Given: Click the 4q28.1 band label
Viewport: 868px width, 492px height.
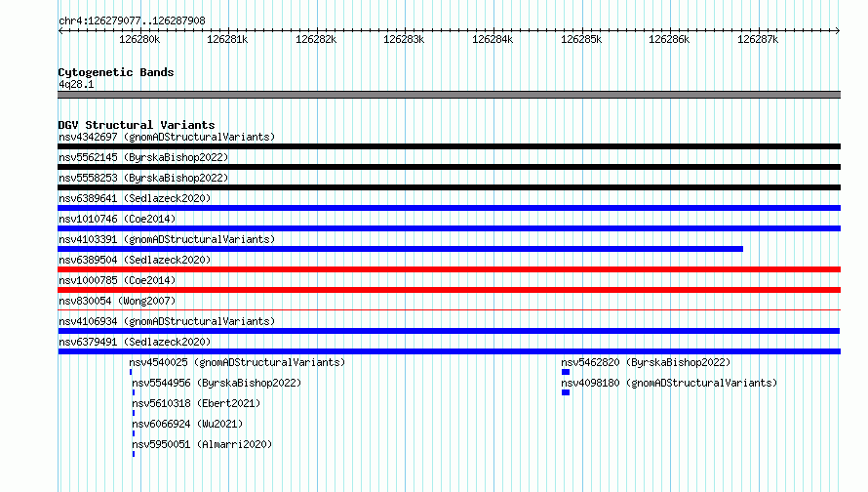Looking at the screenshot, I should 76,84.
